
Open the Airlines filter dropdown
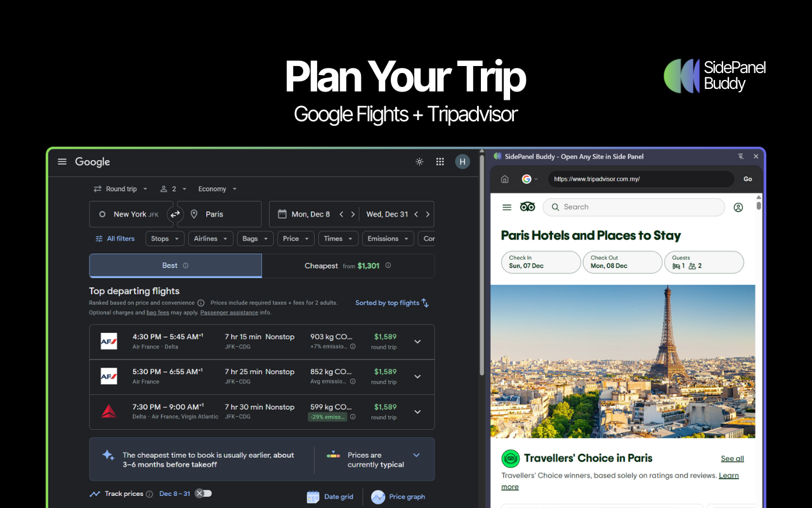point(211,239)
